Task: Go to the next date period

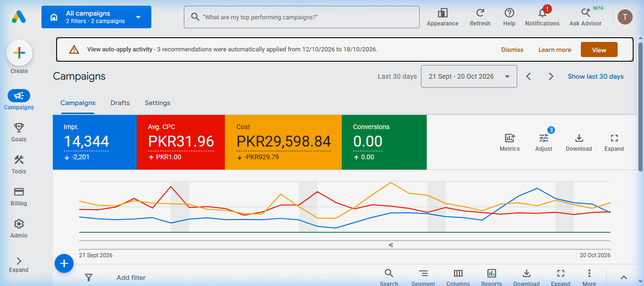Action: pos(551,76)
